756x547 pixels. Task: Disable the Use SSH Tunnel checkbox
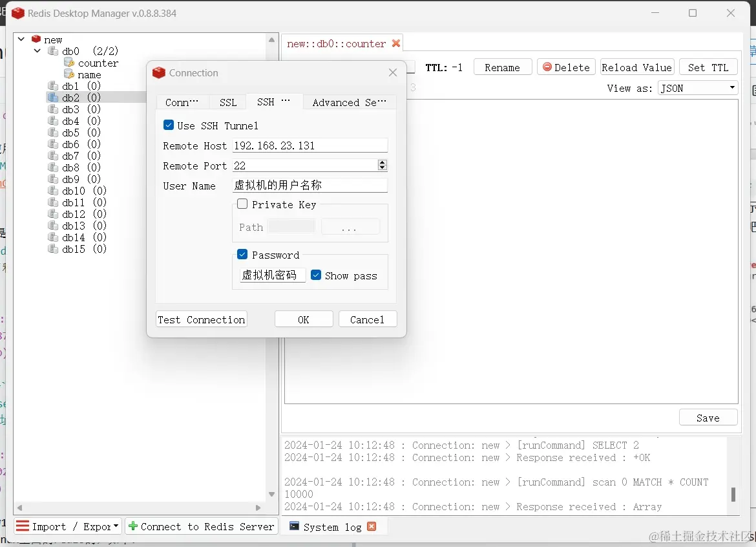pyautogui.click(x=168, y=125)
